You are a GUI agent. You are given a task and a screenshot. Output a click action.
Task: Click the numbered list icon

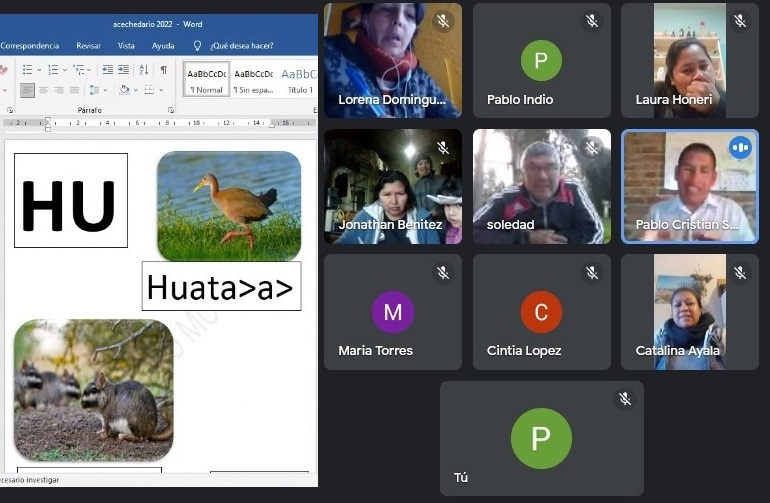(52, 70)
